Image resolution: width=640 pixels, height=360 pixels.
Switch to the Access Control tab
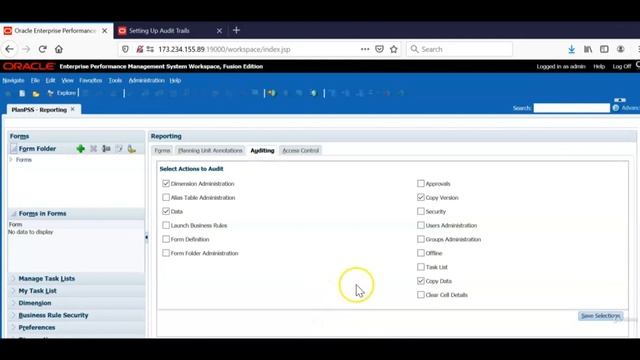pos(300,151)
